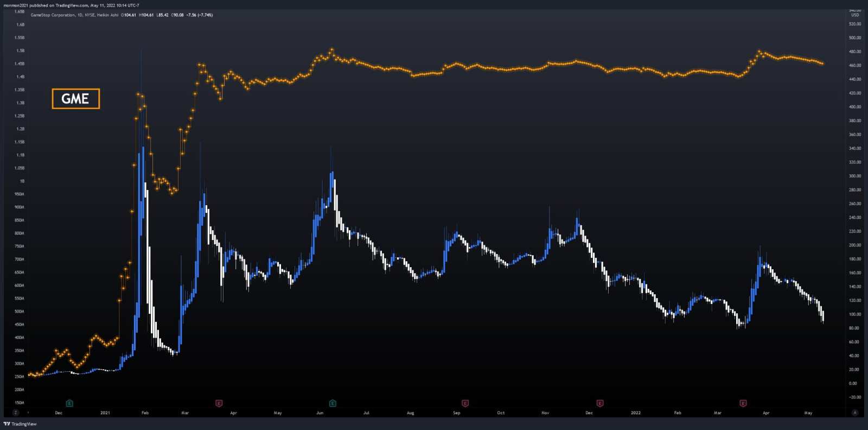Image resolution: width=868 pixels, height=430 pixels.
Task: Click the 1B left axis label
Action: 22,181
